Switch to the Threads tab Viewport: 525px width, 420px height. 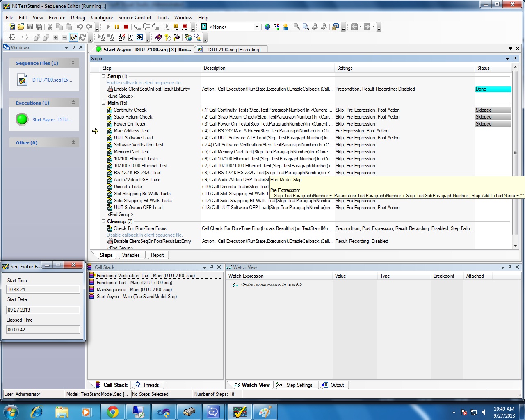[x=147, y=385]
